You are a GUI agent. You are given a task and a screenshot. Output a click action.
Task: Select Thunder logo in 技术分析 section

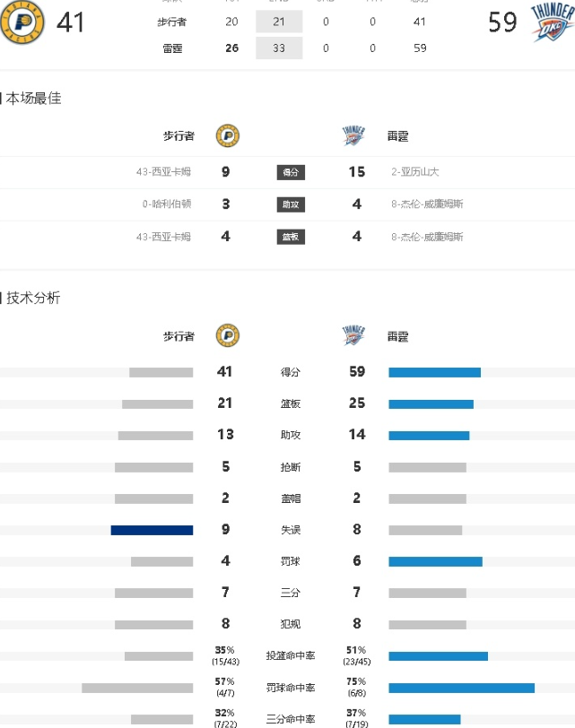pyautogui.click(x=353, y=335)
